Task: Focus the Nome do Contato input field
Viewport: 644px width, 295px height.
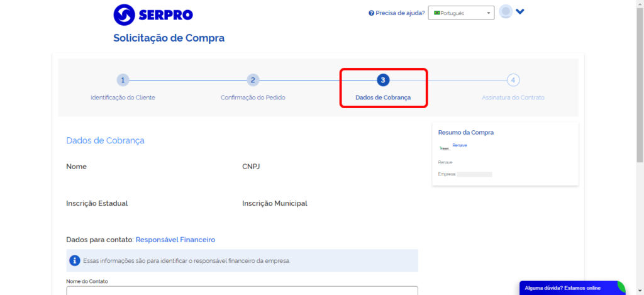Action: [x=242, y=291]
